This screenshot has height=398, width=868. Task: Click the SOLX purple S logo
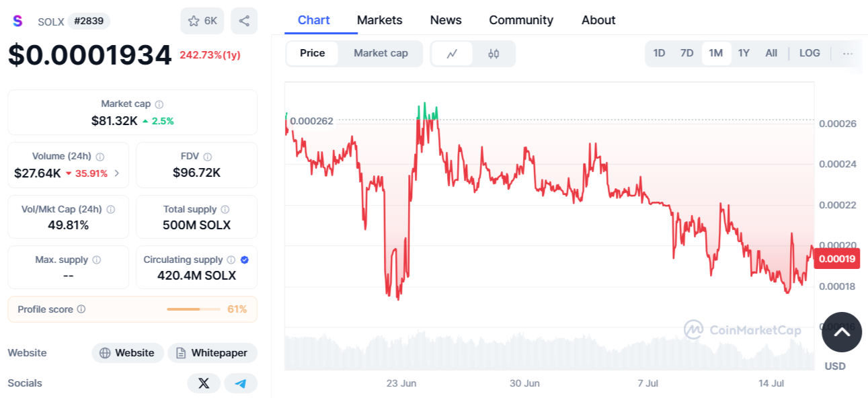click(17, 21)
